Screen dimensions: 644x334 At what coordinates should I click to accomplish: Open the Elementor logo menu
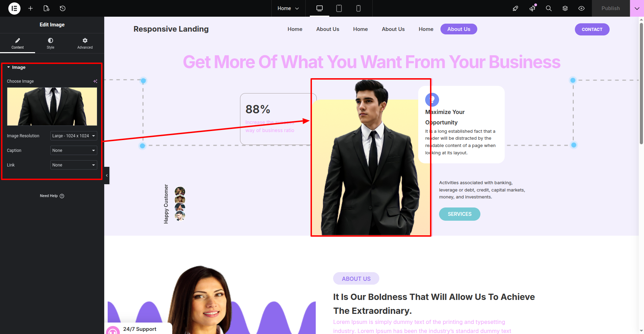pyautogui.click(x=14, y=8)
